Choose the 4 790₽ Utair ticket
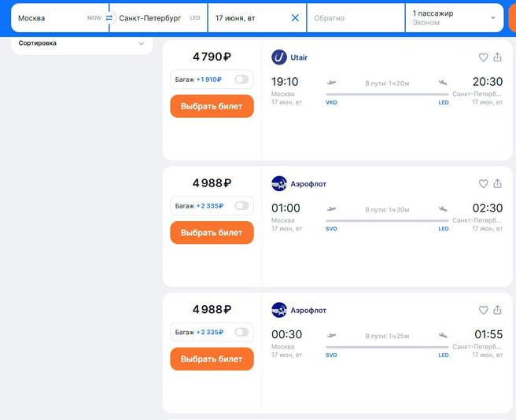Screen dimensions: 516x420 coord(212,106)
